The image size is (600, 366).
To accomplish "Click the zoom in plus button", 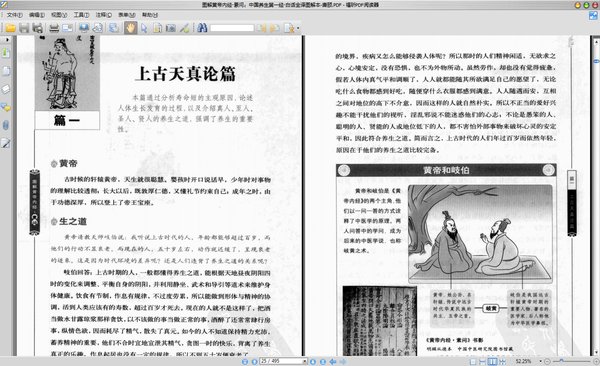I will point(596,361).
